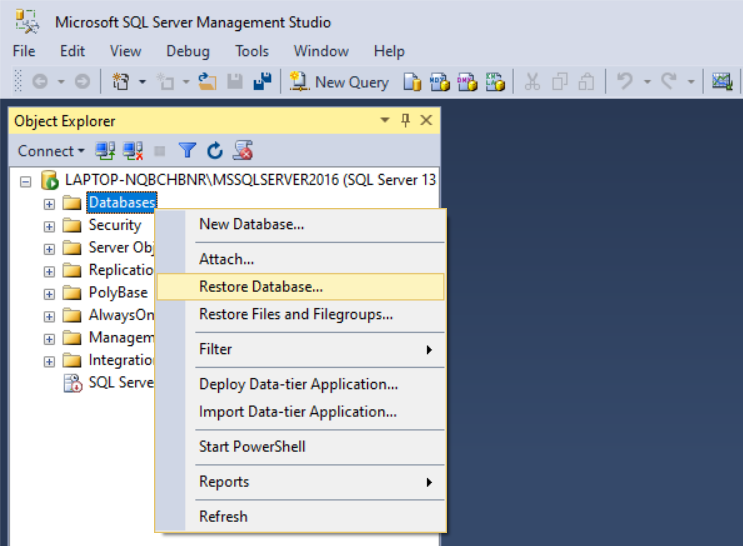Open dropdown next to Navigate Backward
Image resolution: width=743 pixels, height=546 pixels.
coord(61,82)
